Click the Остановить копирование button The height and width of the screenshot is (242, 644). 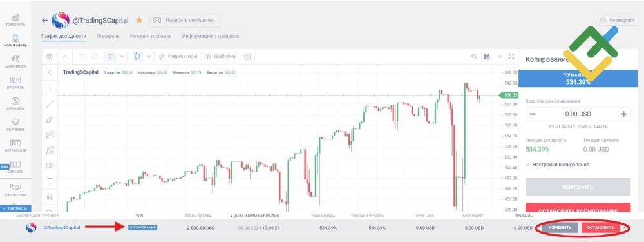[578, 208]
